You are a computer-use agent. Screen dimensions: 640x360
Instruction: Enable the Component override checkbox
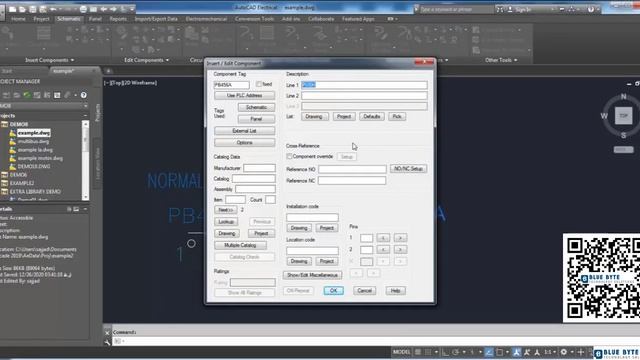[x=289, y=156]
